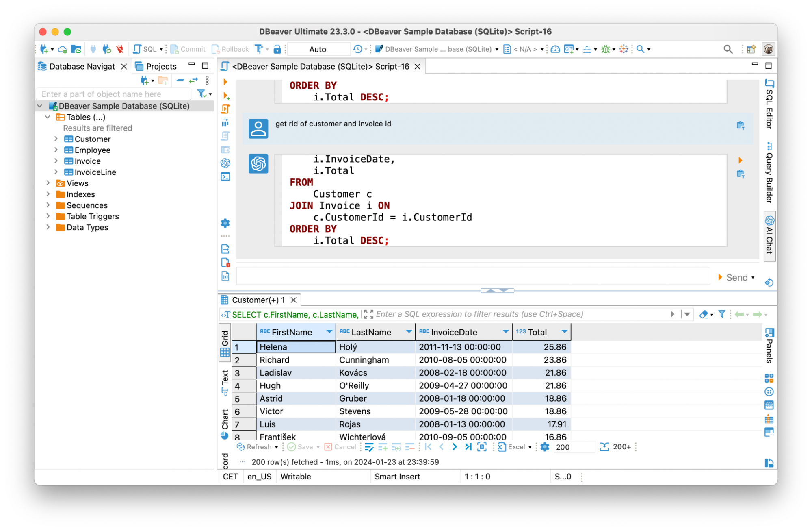812x531 pixels.
Task: Execute the SQL script with the orange run arrow
Action: click(226, 109)
